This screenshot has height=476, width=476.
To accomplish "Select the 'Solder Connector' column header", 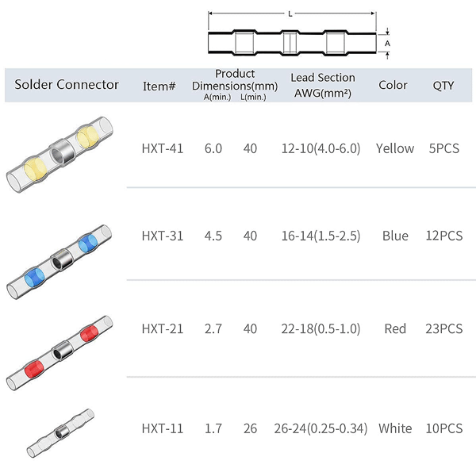I will (67, 85).
